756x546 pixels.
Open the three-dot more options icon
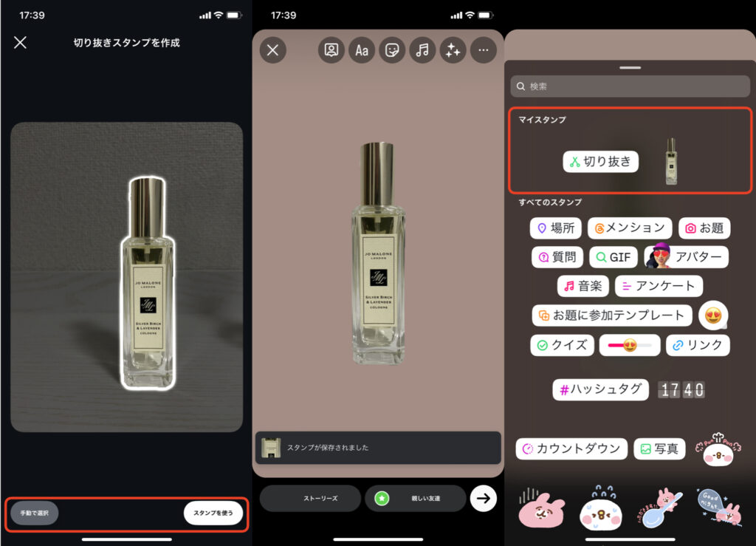[x=484, y=50]
